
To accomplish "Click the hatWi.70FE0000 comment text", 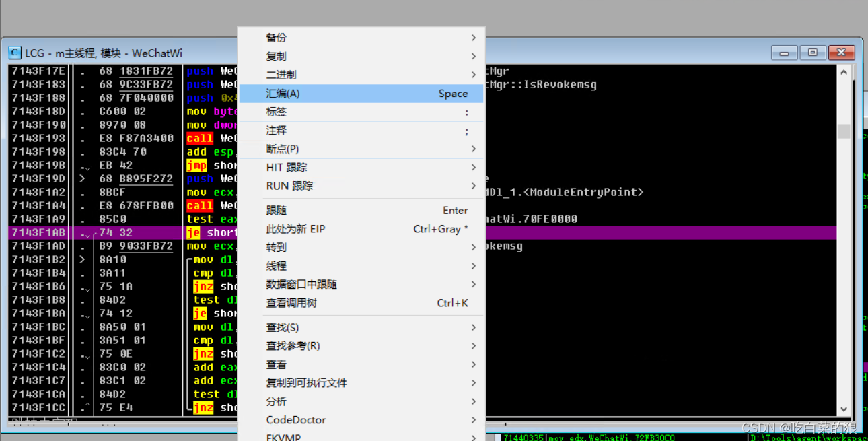I will [532, 219].
